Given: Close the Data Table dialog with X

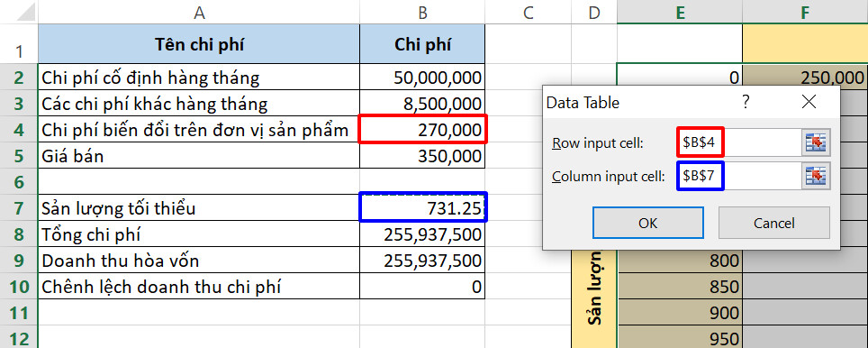Looking at the screenshot, I should coord(809,101).
